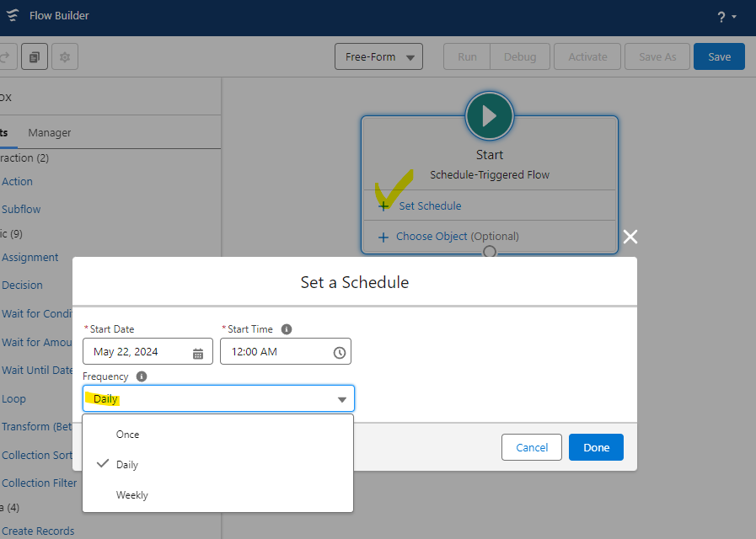Select Once frequency option
Image resolution: width=756 pixels, height=539 pixels.
coord(218,435)
